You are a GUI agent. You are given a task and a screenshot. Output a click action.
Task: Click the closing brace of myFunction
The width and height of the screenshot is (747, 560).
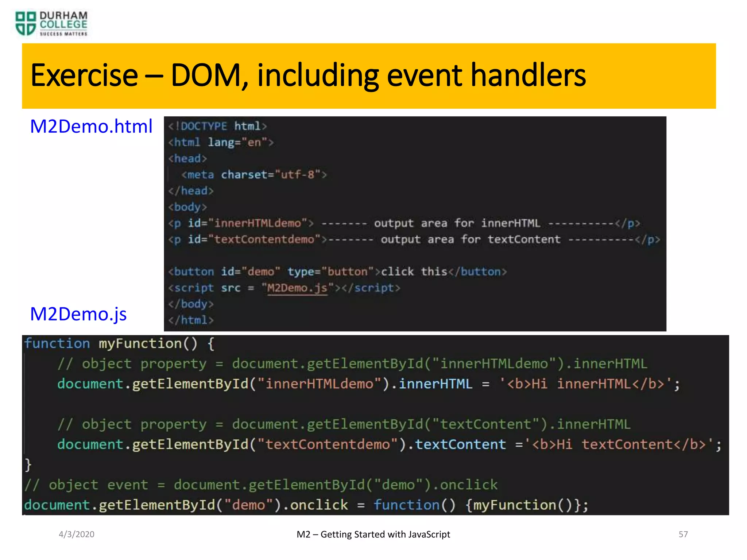point(28,465)
